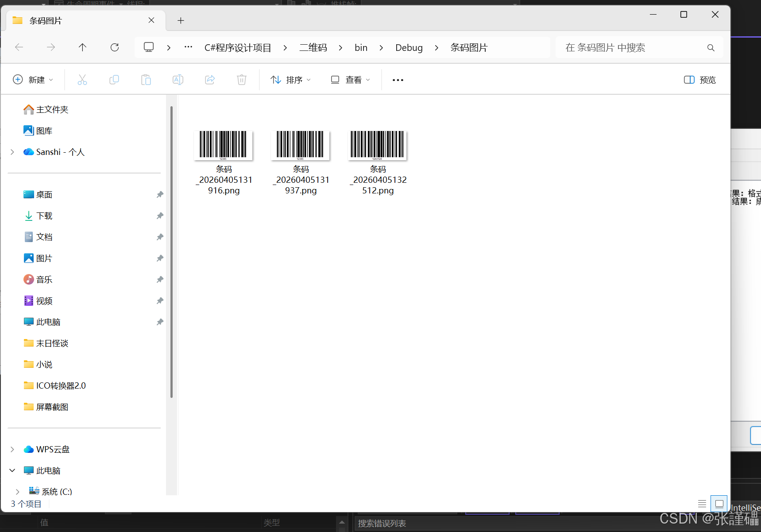Open ICO转换器2.0 folder in sidebar
761x532 pixels.
tap(55, 386)
